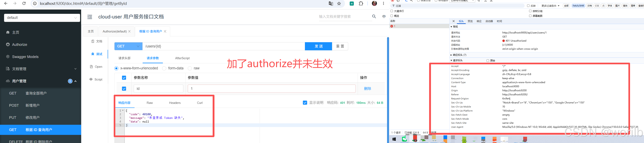Switch to Authorize(default) tab
The width and height of the screenshot is (644, 143).
point(115,31)
